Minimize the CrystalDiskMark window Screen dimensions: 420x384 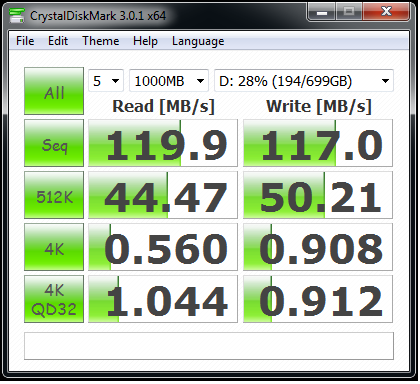[x=322, y=12]
